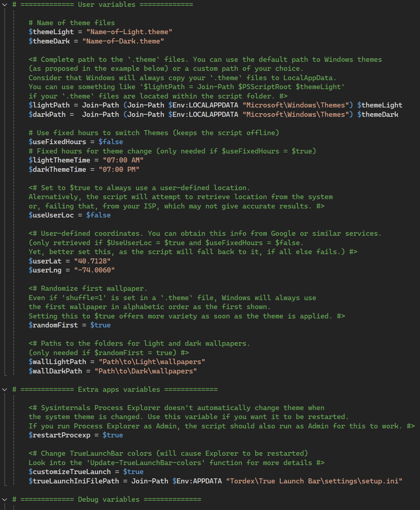Click the "# Name of theme files" comment
Screen dimensions: 420x510
[x=72, y=23]
